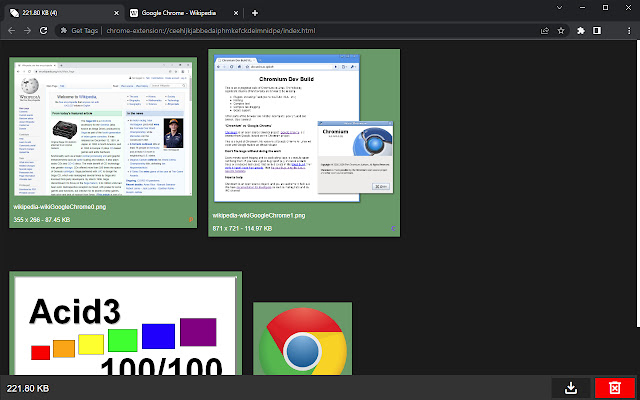This screenshot has height=400, width=640.
Task: Click the Wikipedia 'W' favicon on the second tab
Action: coord(134,13)
